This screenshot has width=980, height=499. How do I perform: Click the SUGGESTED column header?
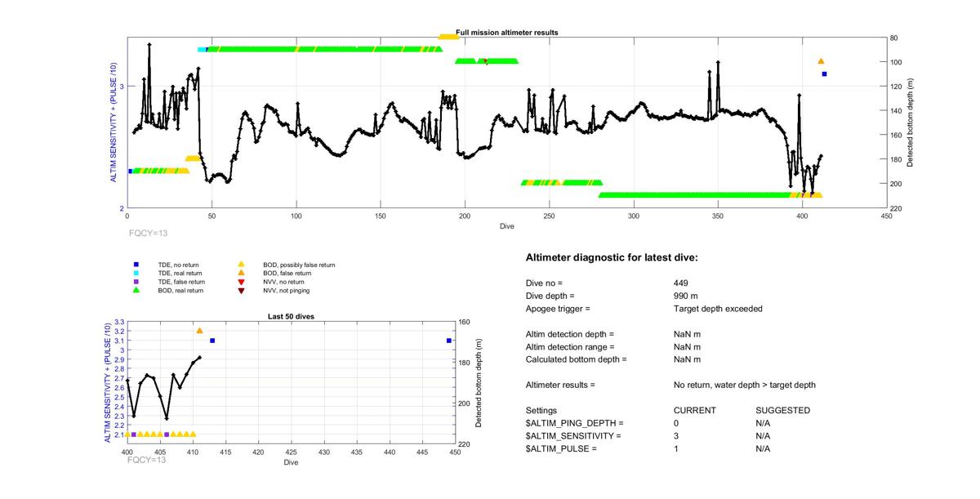point(782,410)
